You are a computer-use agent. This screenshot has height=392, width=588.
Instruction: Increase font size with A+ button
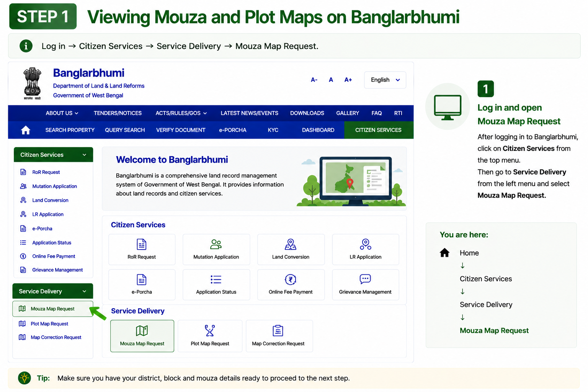click(348, 80)
